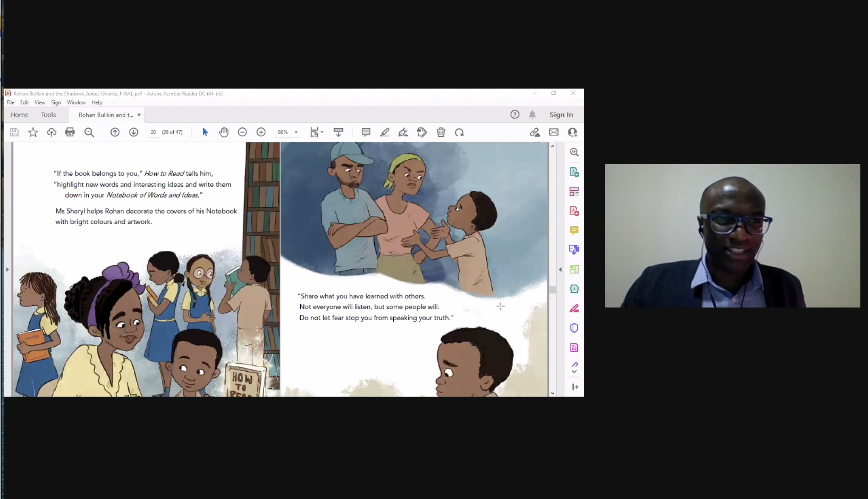868x499 pixels.
Task: Open the Protect shield sidebar tool
Action: point(574,328)
